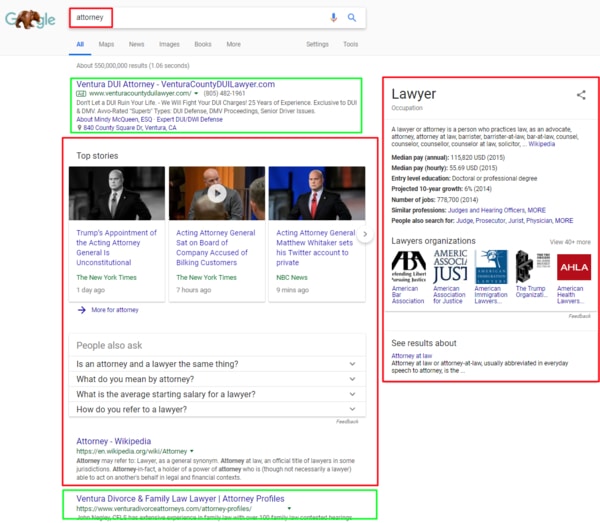Open Jurist in People also search for
This screenshot has height=523, width=600.
pyautogui.click(x=516, y=221)
